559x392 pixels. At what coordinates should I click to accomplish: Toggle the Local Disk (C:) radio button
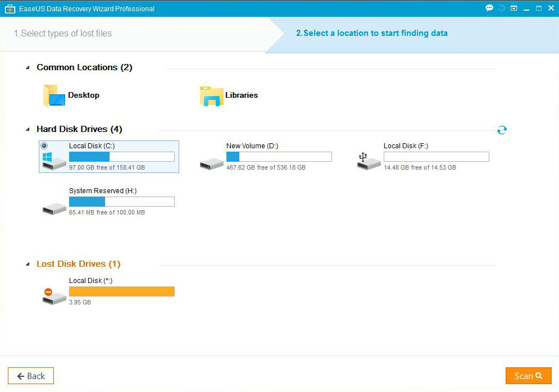[x=44, y=146]
